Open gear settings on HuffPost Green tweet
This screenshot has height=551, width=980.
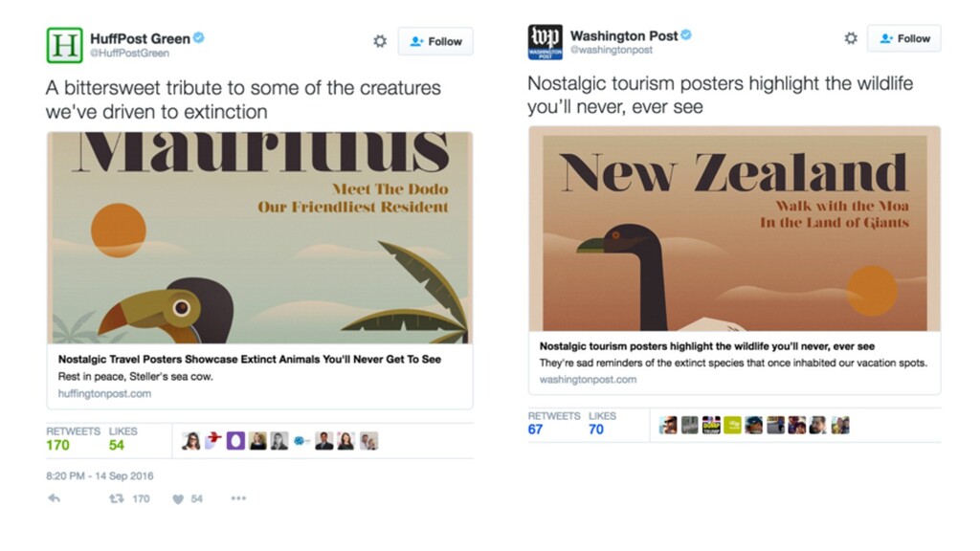tap(380, 41)
